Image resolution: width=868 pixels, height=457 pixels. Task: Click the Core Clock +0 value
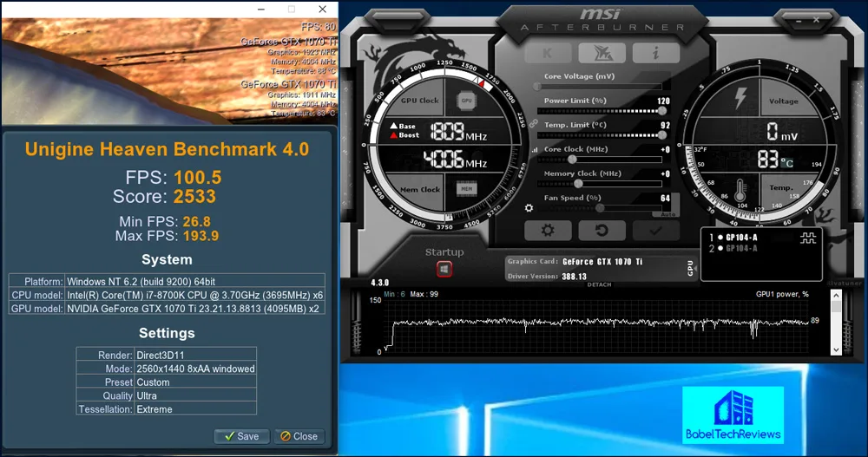pyautogui.click(x=665, y=149)
